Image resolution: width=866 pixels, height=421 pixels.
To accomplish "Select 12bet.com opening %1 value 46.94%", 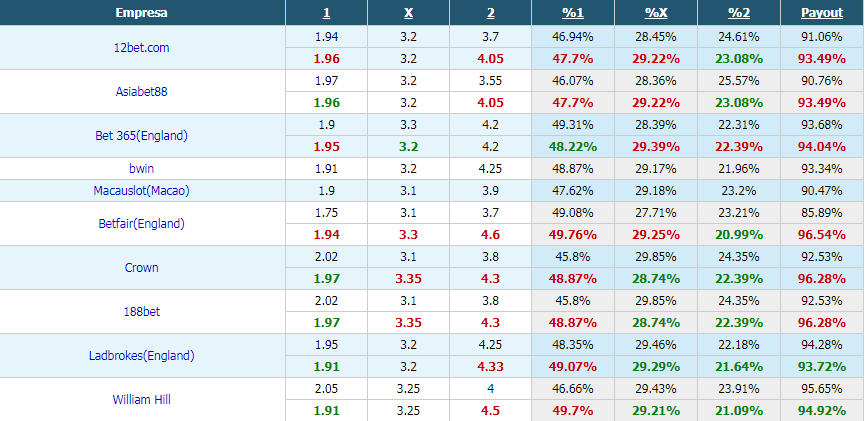I will [x=573, y=37].
